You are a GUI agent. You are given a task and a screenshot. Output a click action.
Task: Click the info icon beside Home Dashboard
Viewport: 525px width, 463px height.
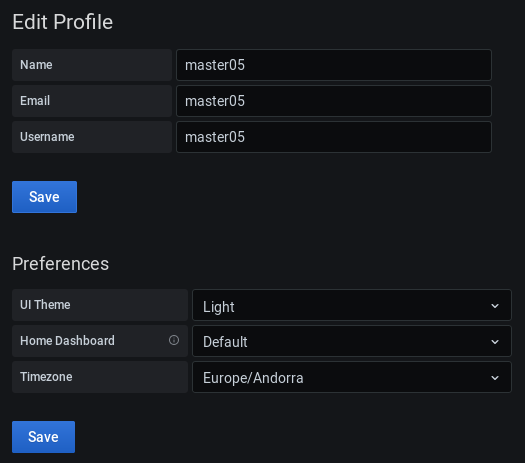point(174,340)
